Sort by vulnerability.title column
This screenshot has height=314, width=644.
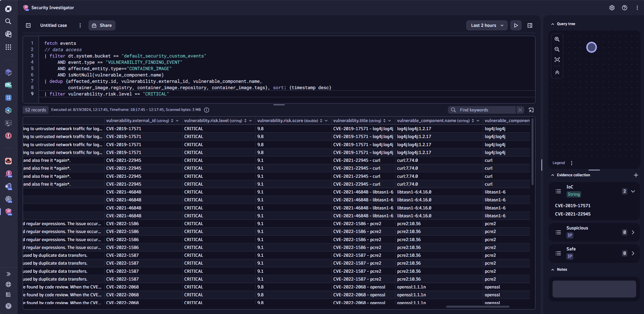tap(384, 121)
